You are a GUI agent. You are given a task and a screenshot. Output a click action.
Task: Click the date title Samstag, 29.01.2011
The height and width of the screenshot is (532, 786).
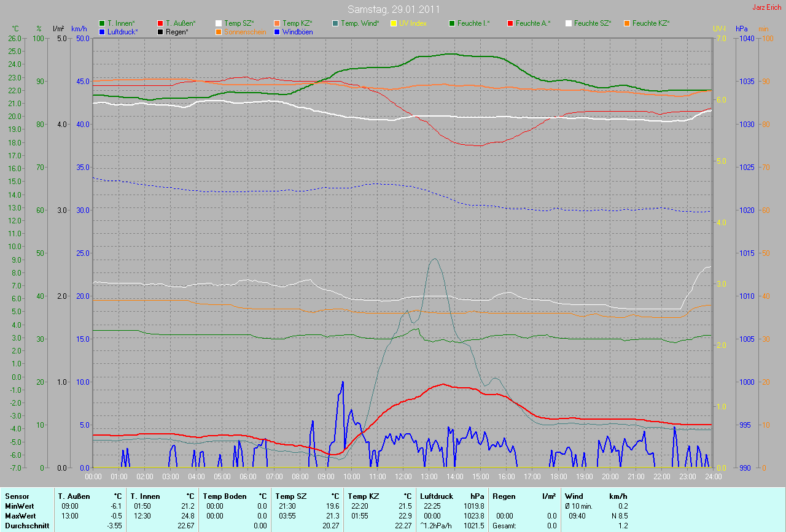click(393, 9)
